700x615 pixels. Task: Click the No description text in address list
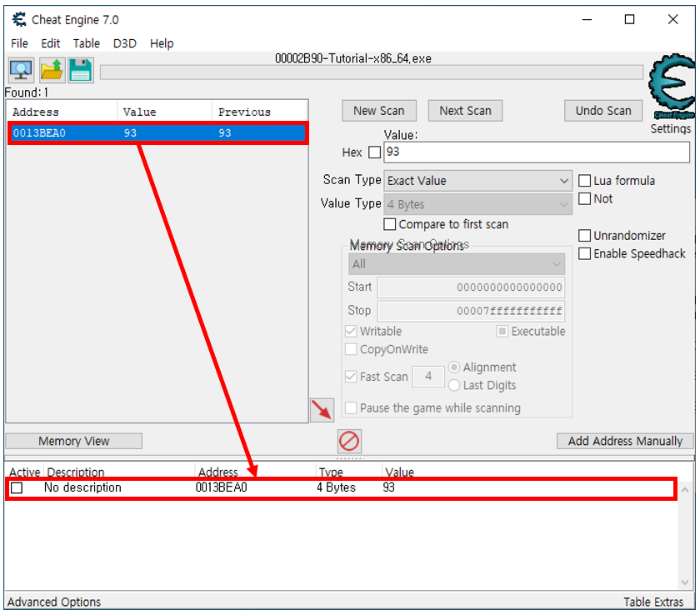(82, 487)
